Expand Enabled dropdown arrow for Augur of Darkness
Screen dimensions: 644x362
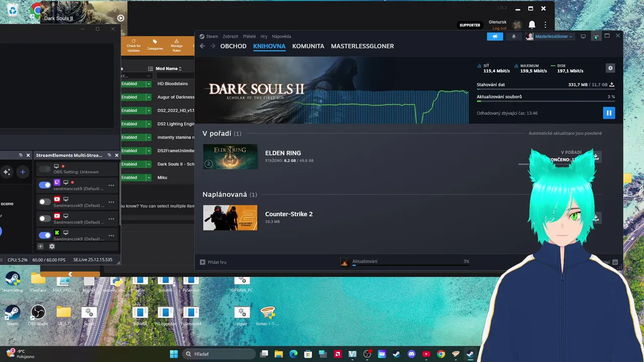point(149,97)
